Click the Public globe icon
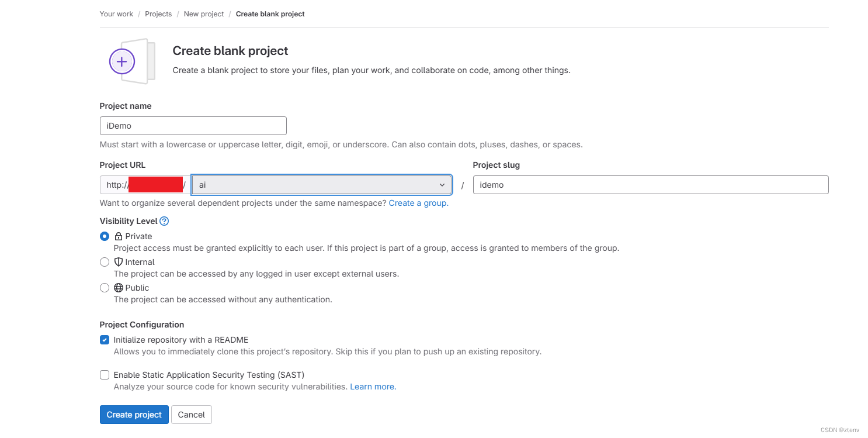868x438 pixels. click(x=119, y=288)
